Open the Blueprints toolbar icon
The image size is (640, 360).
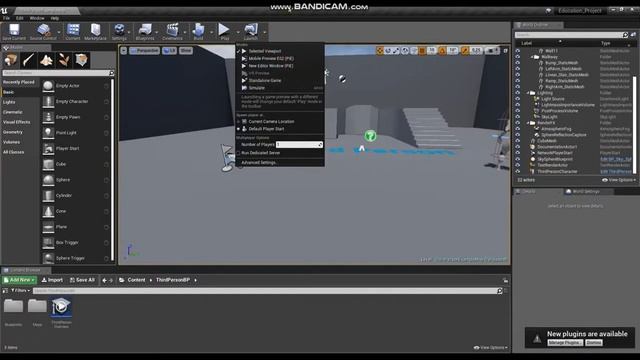point(144,31)
